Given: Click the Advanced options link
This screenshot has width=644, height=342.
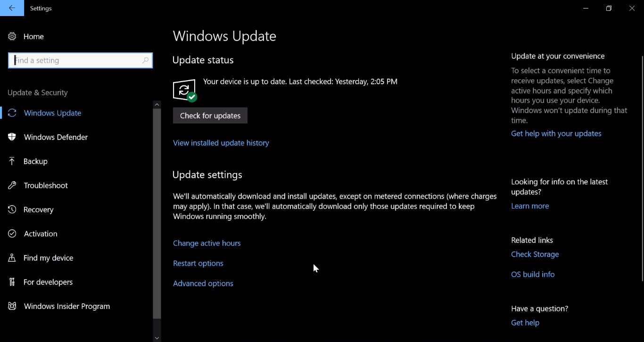Looking at the screenshot, I should pyautogui.click(x=203, y=284).
